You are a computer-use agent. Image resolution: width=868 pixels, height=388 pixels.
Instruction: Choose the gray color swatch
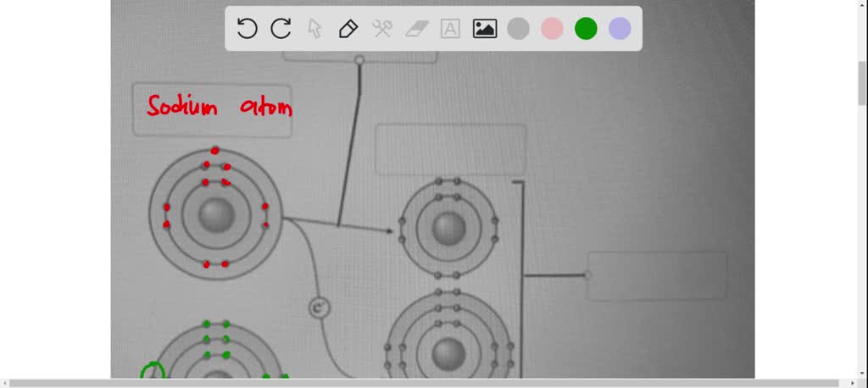coord(518,28)
